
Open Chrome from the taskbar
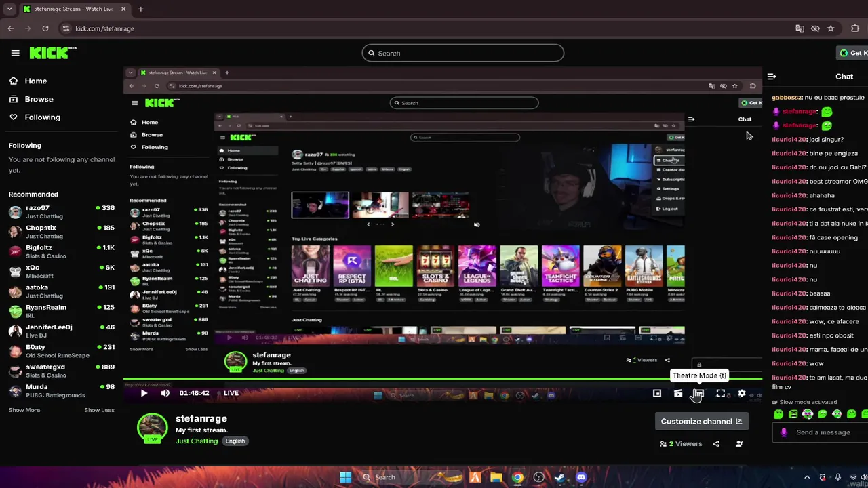(x=517, y=477)
